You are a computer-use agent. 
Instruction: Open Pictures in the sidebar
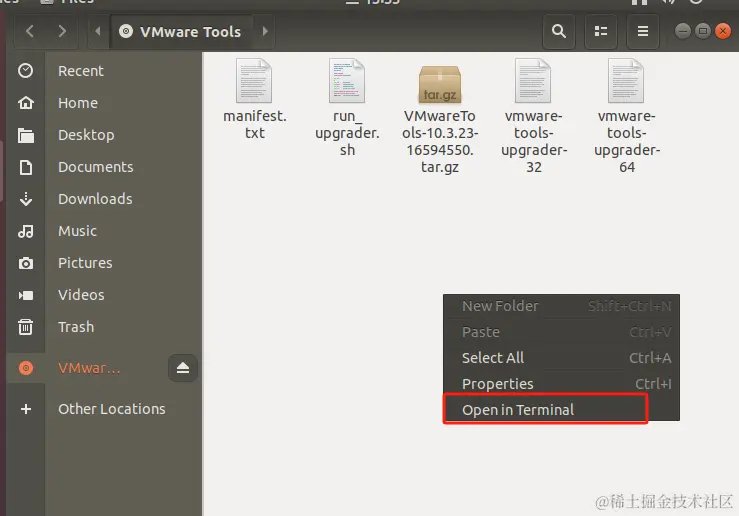(x=85, y=263)
